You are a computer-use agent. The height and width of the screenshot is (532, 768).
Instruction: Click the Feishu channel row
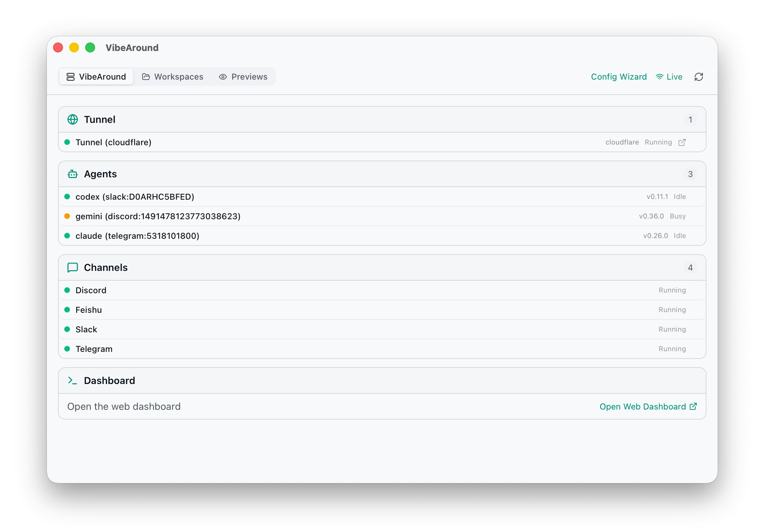(89, 310)
